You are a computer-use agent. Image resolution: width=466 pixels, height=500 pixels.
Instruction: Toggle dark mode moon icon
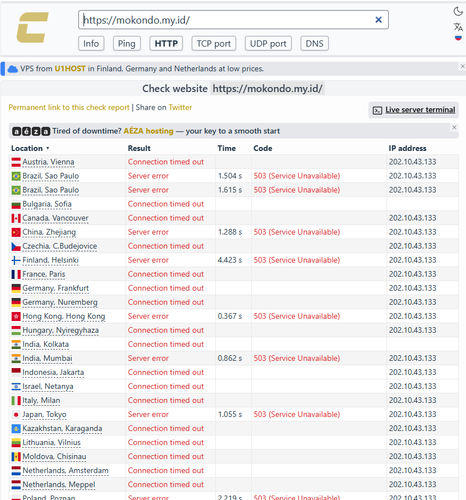458,12
